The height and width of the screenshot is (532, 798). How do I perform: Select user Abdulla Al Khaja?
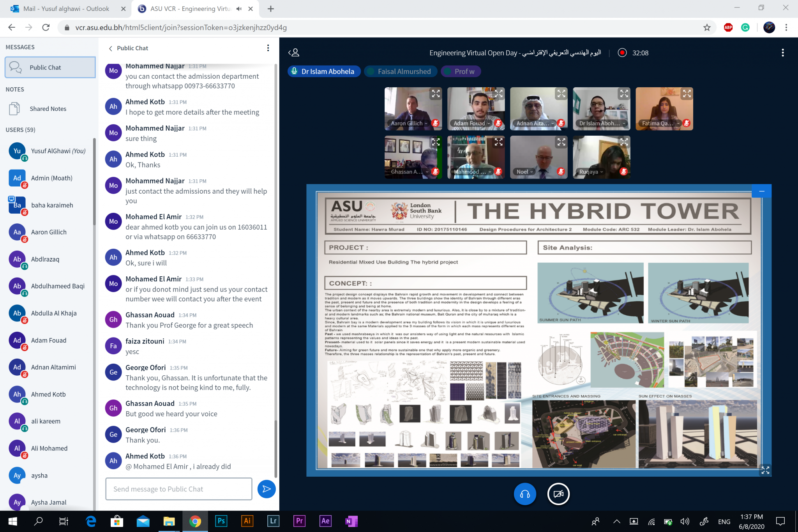(49, 313)
